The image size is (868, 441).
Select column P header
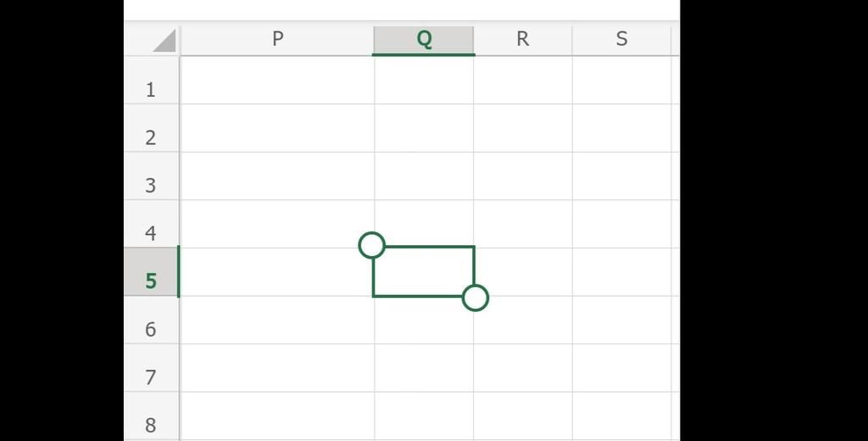click(277, 39)
